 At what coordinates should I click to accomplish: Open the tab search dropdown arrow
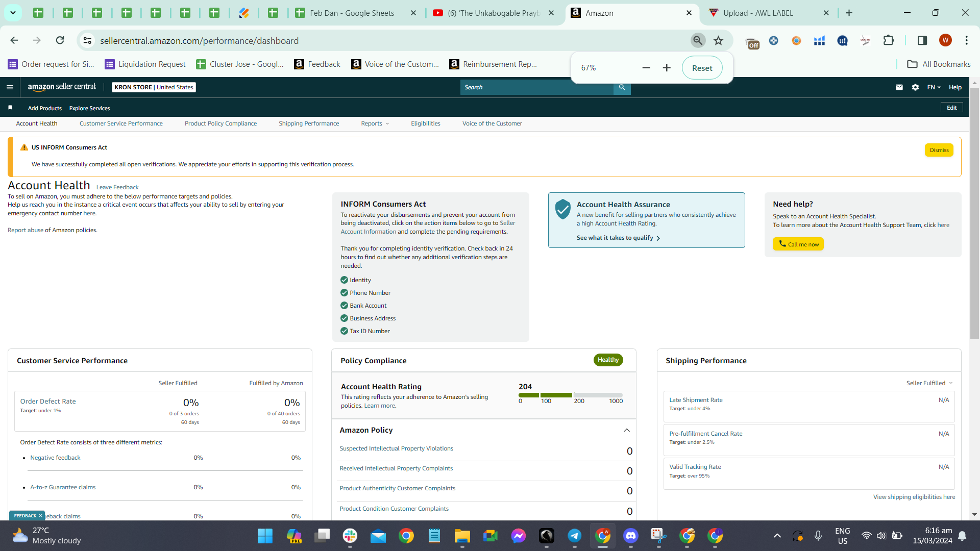(x=13, y=13)
